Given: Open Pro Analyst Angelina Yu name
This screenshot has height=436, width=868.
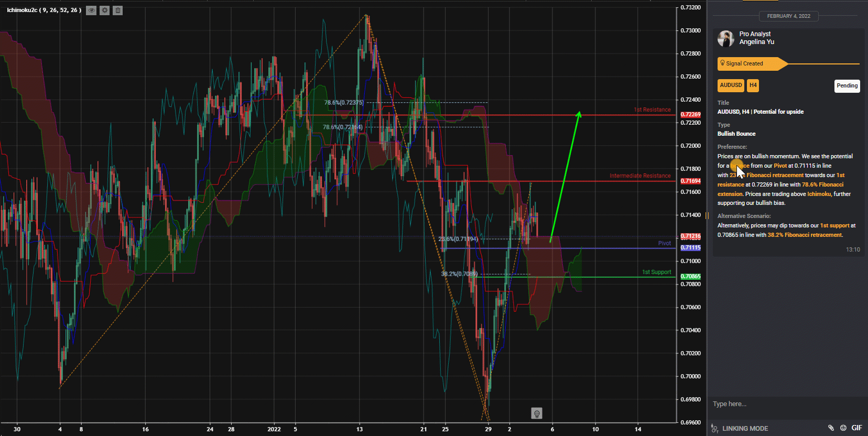Looking at the screenshot, I should coord(757,38).
